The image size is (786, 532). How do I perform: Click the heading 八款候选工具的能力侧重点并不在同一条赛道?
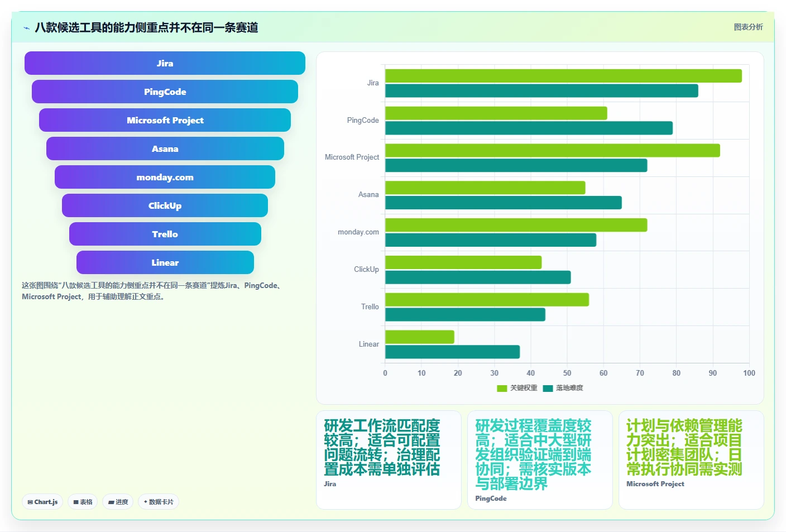(146, 28)
